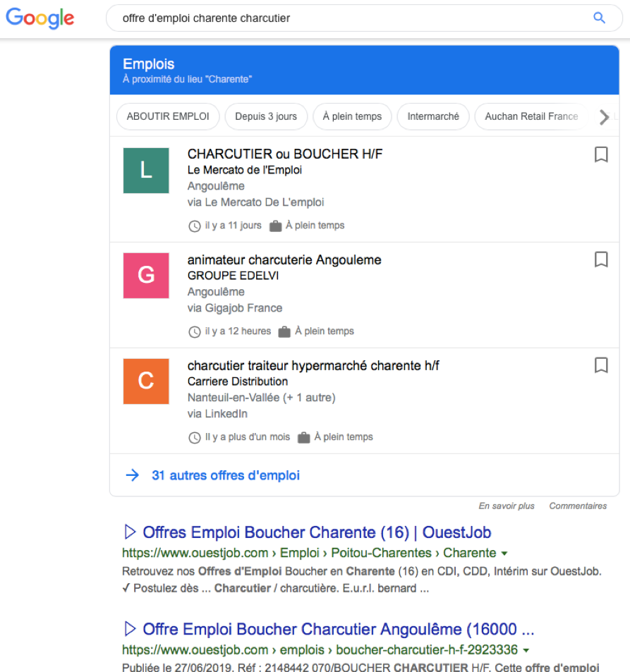The image size is (630, 672).
Task: Click 'GROUPE EDELVI' company name
Action: coord(233,276)
